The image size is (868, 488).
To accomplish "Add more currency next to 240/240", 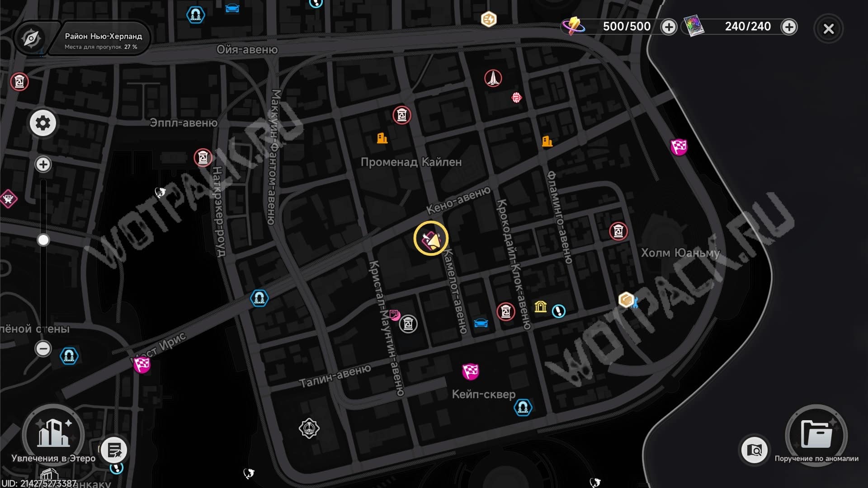I will coord(789,27).
